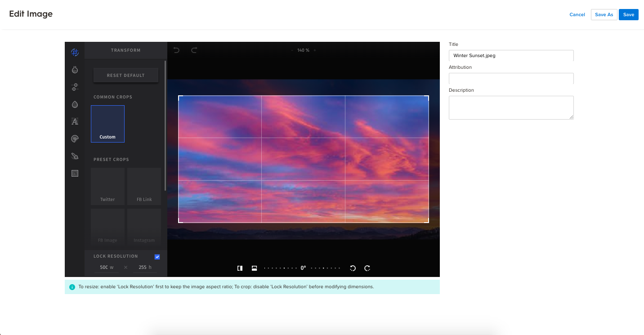Click the Reset Default button
644x335 pixels.
[x=126, y=75]
